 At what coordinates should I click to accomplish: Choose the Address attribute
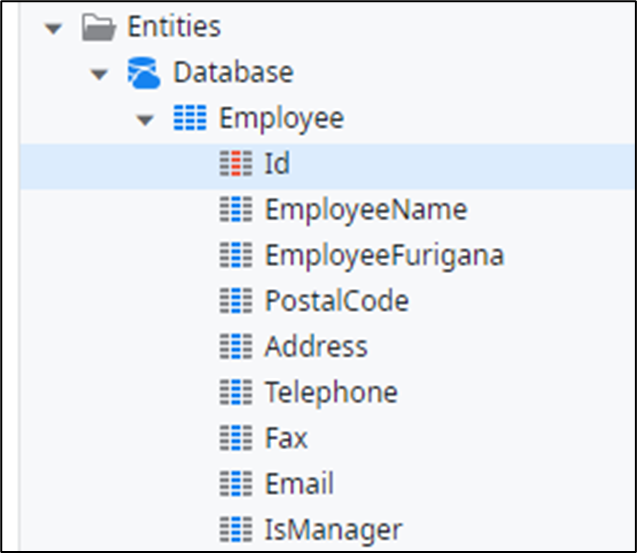[316, 347]
